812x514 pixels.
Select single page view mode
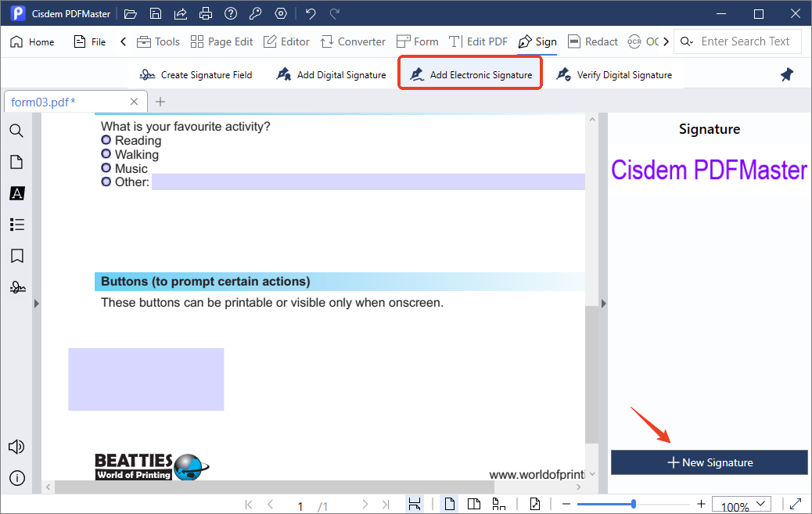(450, 504)
